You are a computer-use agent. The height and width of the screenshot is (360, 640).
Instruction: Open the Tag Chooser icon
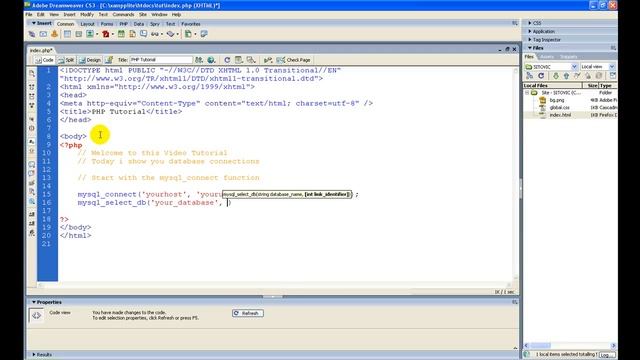pyautogui.click(x=204, y=34)
